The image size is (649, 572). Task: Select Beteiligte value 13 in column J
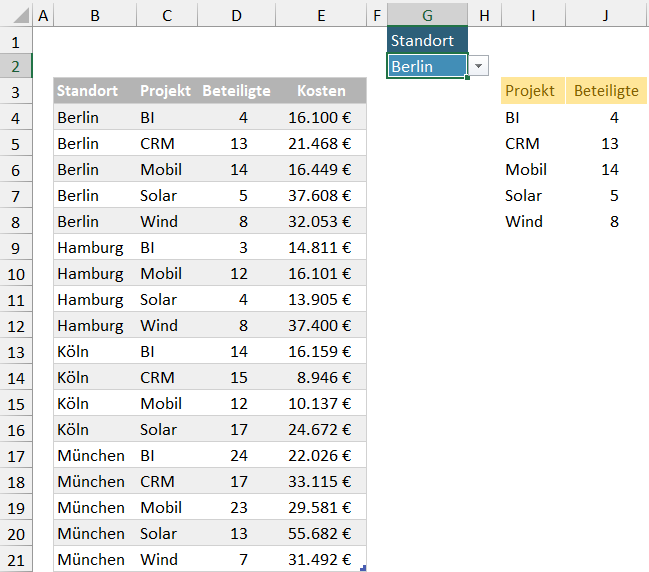[x=606, y=144]
